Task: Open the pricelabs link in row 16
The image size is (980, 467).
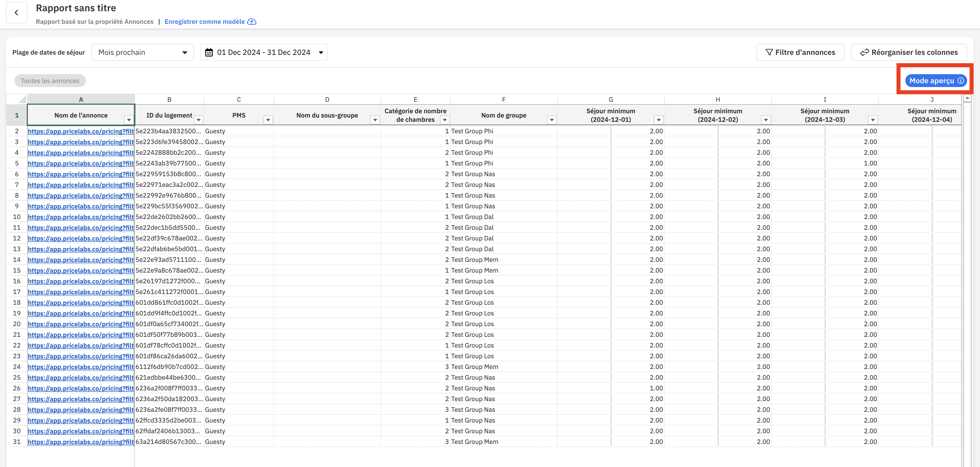Action: tap(81, 281)
